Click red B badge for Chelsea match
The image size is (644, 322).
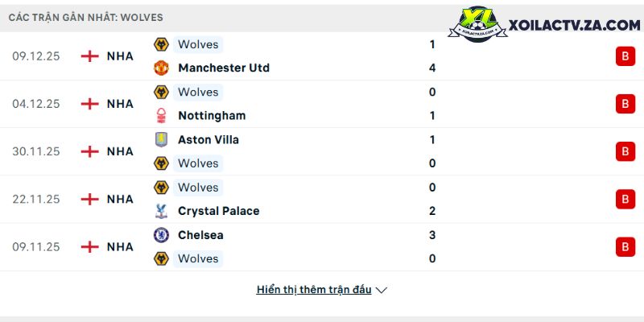(625, 247)
